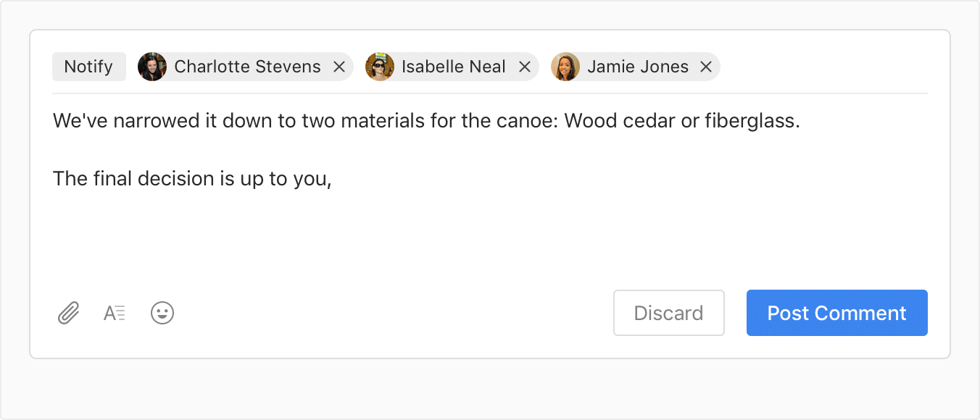This screenshot has width=980, height=420.
Task: Open the emoji picker smiley icon
Action: [162, 313]
